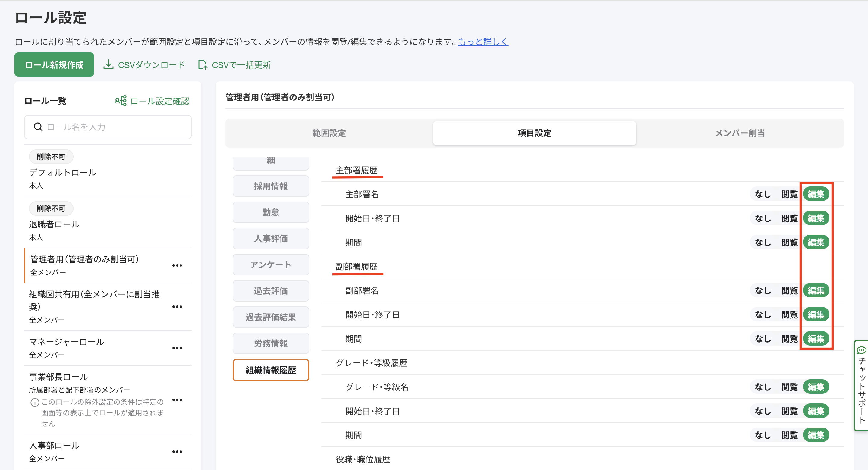Select the アンケート category
The width and height of the screenshot is (868, 470).
tap(271, 265)
